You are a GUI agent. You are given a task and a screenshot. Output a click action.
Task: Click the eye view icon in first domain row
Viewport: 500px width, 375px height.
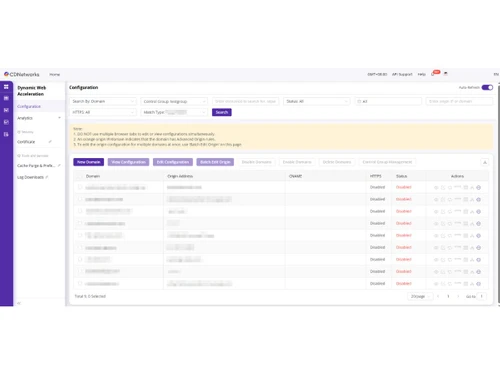click(436, 188)
